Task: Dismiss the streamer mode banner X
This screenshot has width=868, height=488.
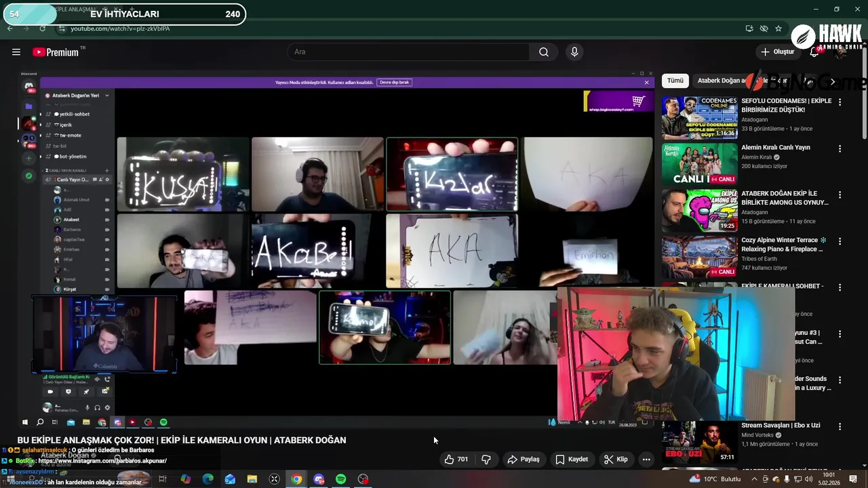Action: point(646,82)
